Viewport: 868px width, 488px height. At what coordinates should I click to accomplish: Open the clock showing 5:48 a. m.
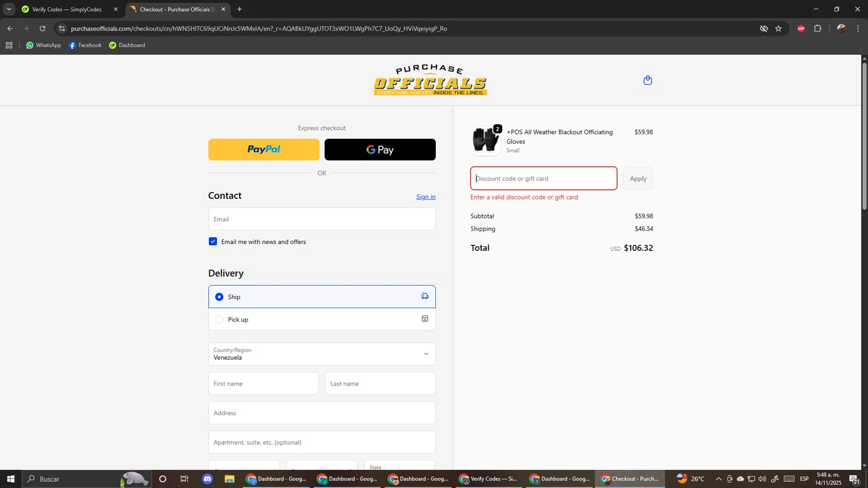pyautogui.click(x=828, y=479)
